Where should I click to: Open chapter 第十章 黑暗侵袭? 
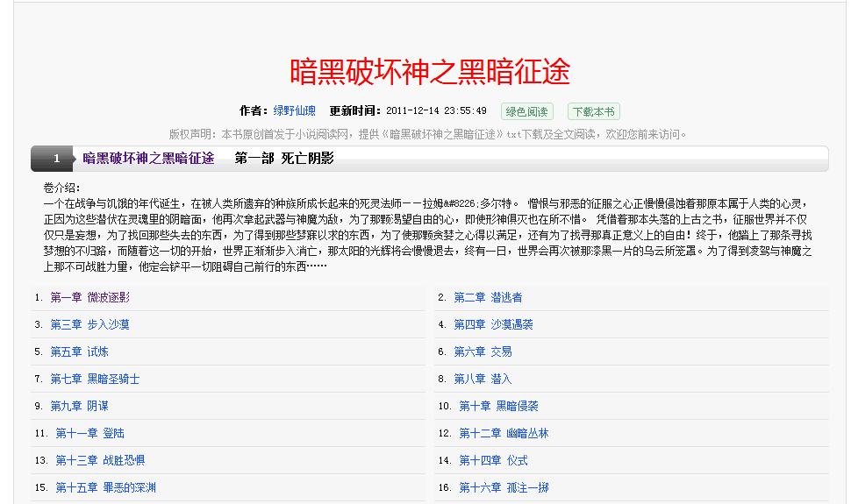[499, 407]
